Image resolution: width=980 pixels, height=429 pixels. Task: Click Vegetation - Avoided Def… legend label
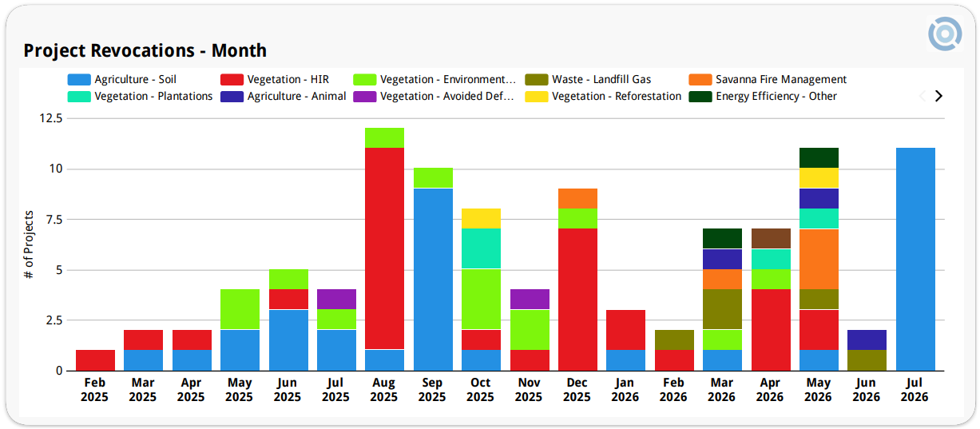coord(447,97)
